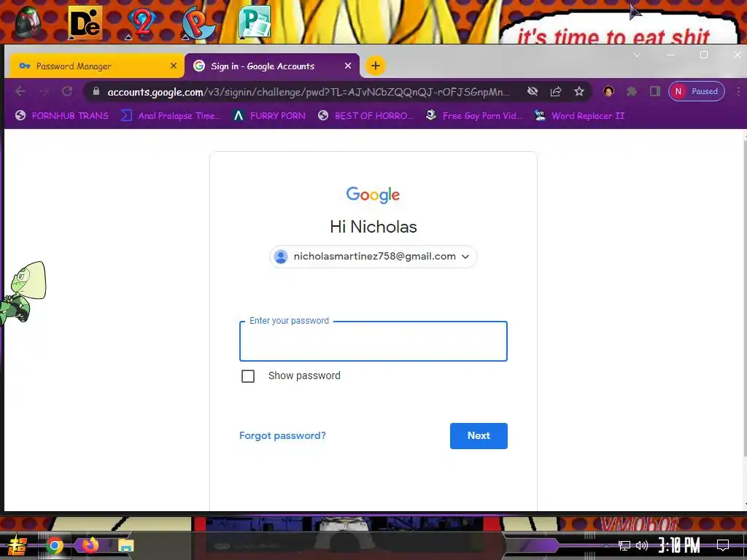
Task: Open the tab search chevron
Action: point(636,55)
